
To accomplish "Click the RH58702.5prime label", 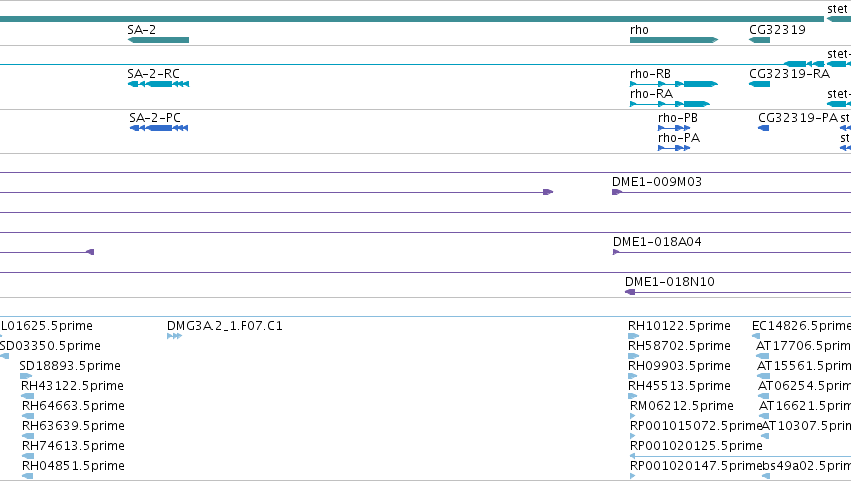I will [x=679, y=346].
